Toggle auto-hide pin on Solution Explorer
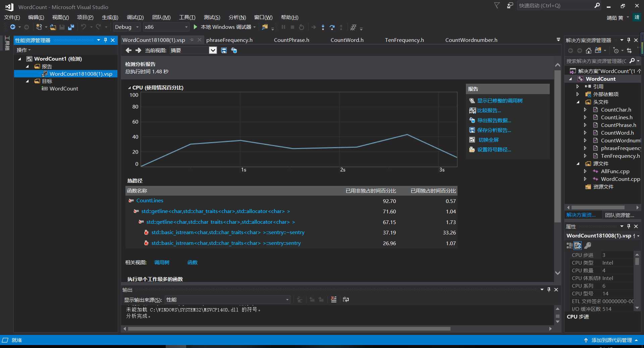This screenshot has height=348, width=644. (629, 40)
